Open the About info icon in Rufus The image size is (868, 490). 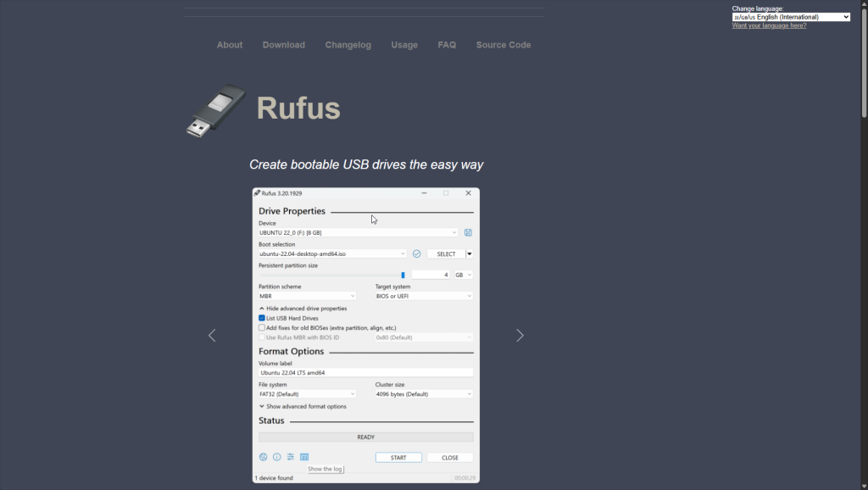pos(276,457)
